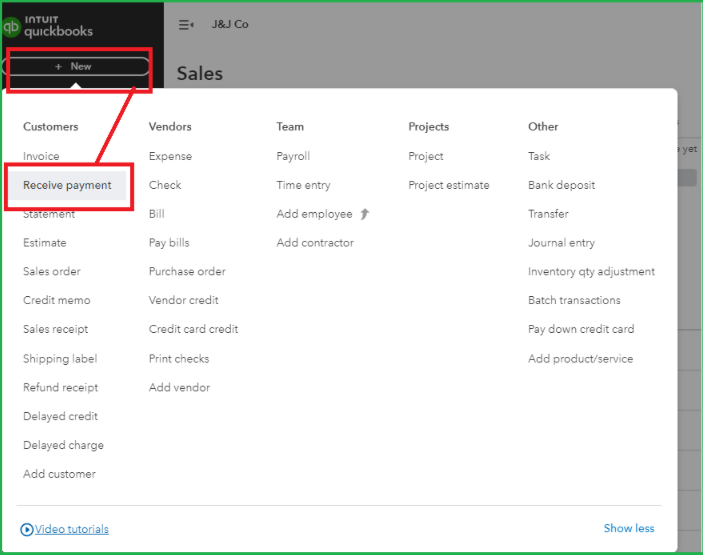The width and height of the screenshot is (703, 555).
Task: Select Journal entry in Other column
Action: [561, 243]
